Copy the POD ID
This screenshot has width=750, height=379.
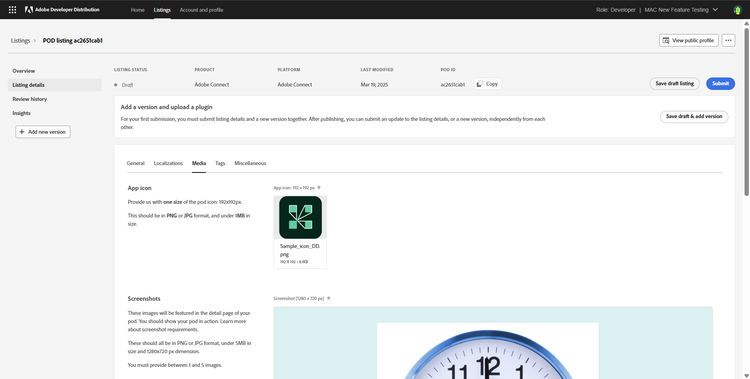tap(488, 84)
